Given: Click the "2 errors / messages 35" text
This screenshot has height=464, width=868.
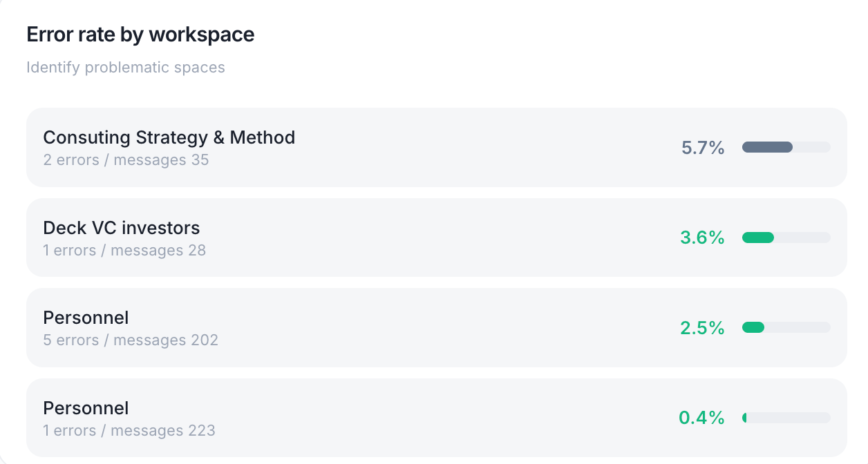Looking at the screenshot, I should pos(126,160).
